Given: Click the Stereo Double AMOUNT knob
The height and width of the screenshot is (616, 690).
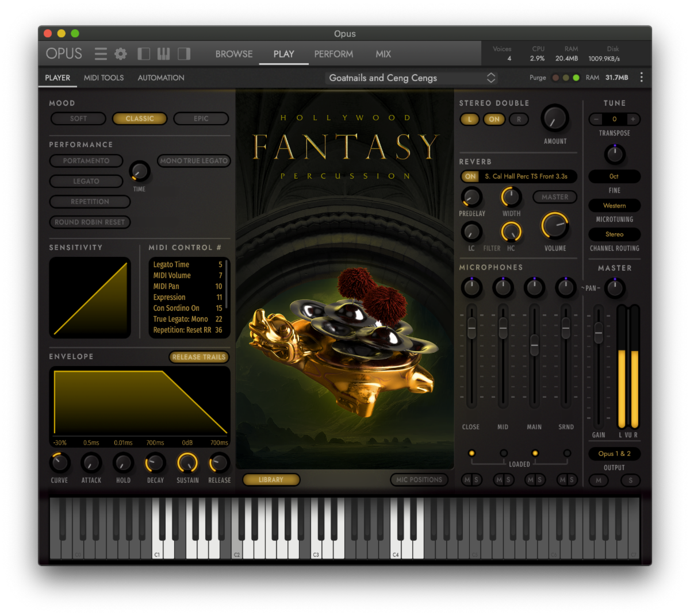Looking at the screenshot, I should tap(555, 119).
